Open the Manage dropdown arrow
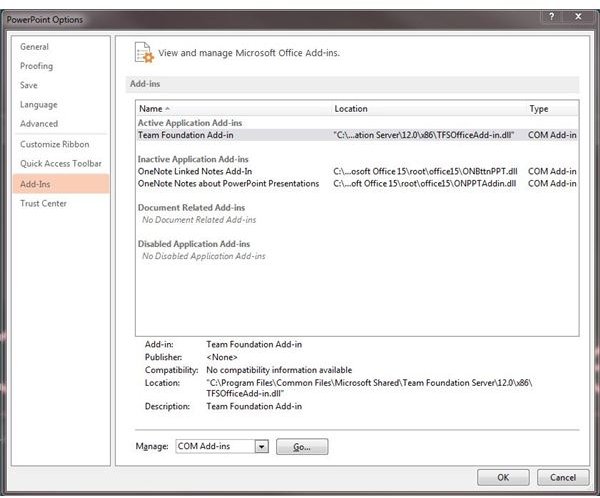600x498 pixels. [x=262, y=446]
